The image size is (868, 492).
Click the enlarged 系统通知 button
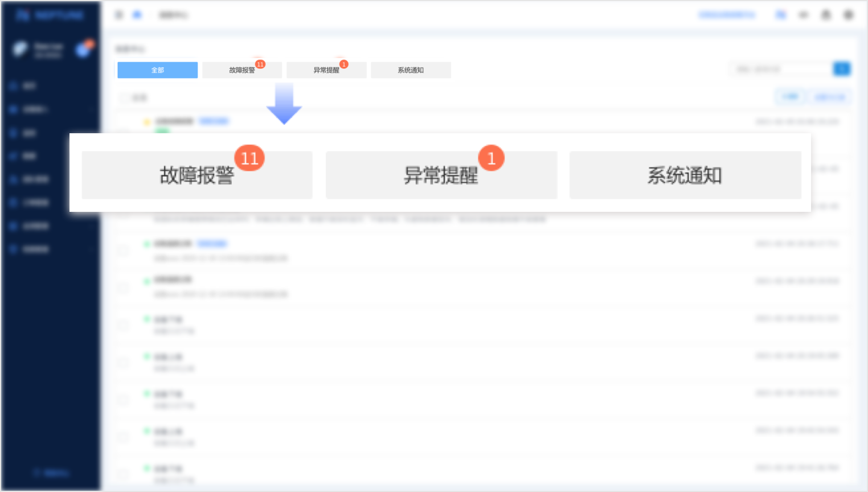(685, 175)
